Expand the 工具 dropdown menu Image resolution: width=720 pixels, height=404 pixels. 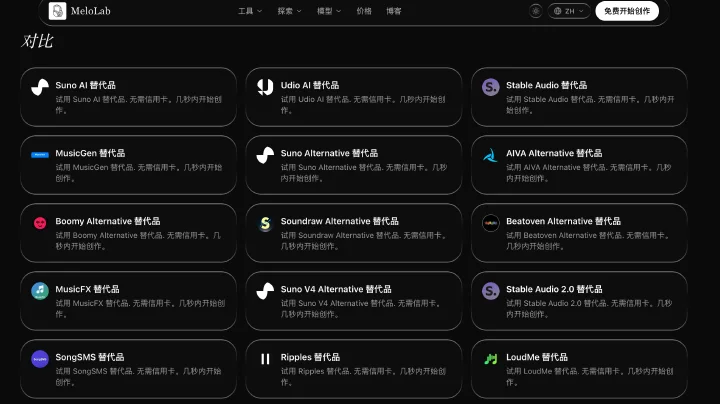(x=250, y=11)
